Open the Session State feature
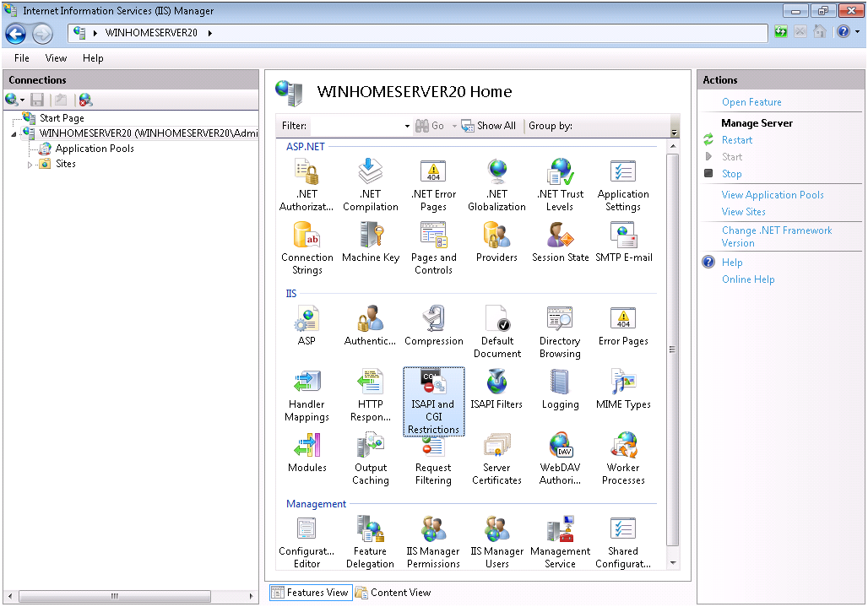Image resolution: width=868 pixels, height=607 pixels. [x=560, y=242]
